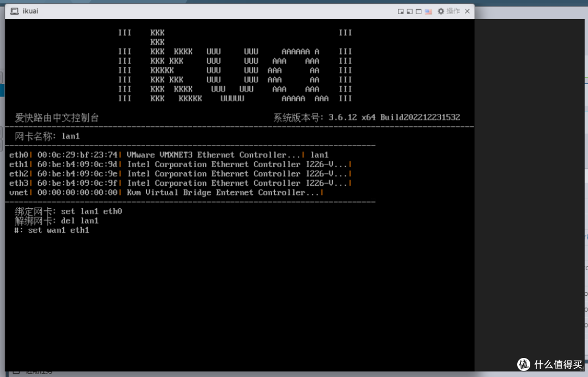Click the 什么值得买 circular logo badge
This screenshot has width=588, height=377.
[524, 364]
